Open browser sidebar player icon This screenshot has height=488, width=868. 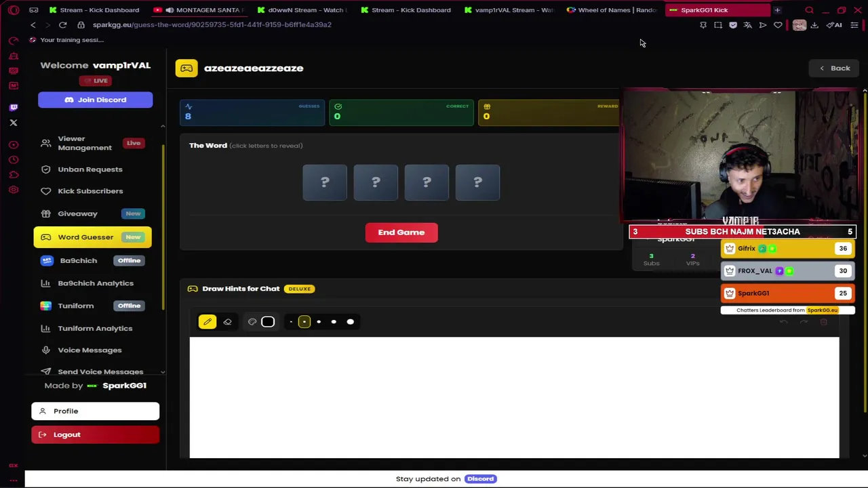click(14, 144)
